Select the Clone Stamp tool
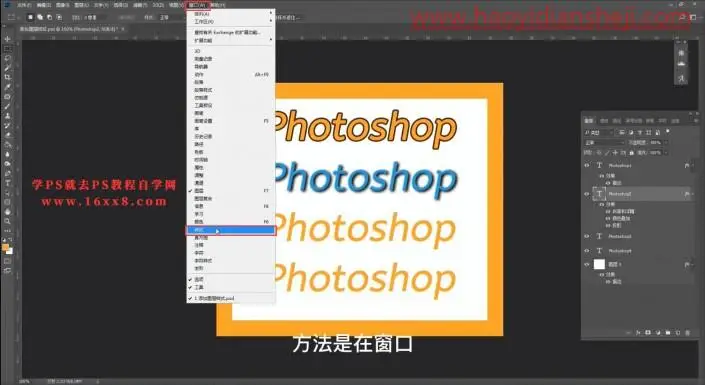The width and height of the screenshot is (705, 385). [x=8, y=116]
